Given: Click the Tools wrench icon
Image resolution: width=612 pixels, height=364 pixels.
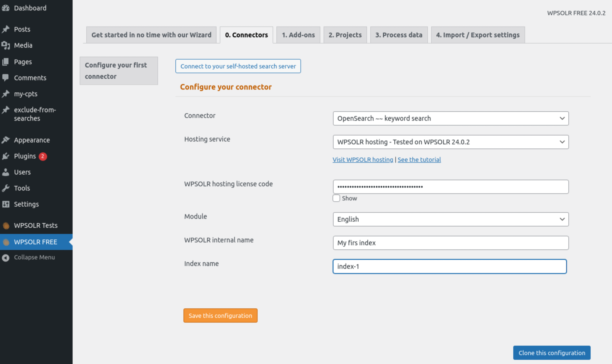Looking at the screenshot, I should pos(6,188).
